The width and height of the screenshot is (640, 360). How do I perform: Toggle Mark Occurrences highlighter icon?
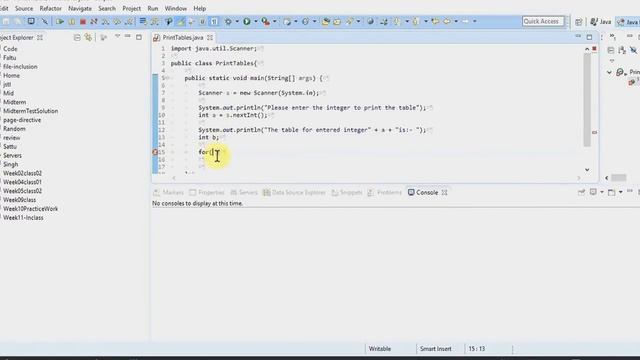180,21
